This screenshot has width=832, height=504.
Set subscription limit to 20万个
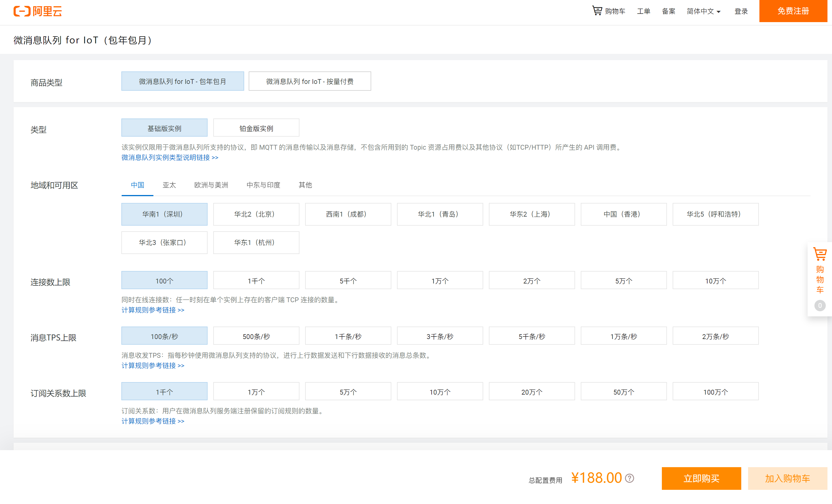531,391
